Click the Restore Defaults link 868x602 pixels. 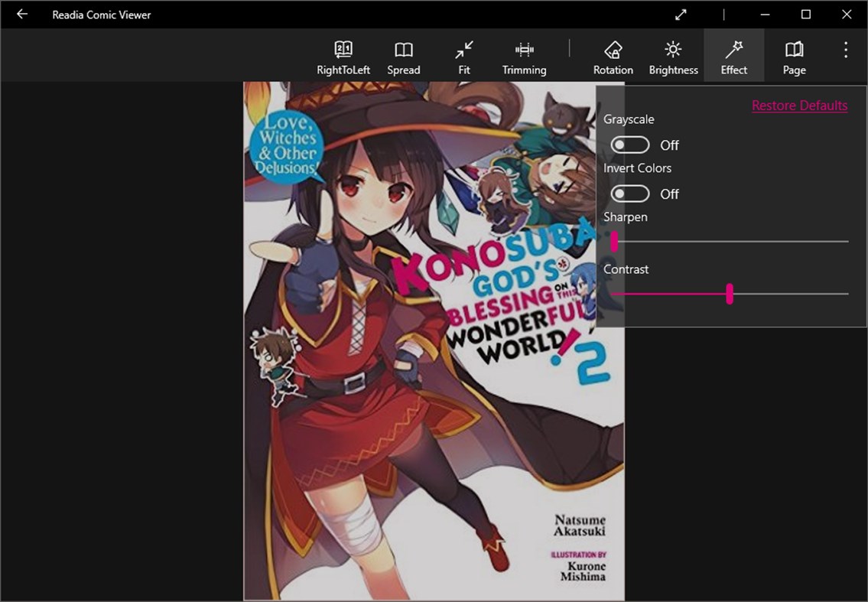800,105
